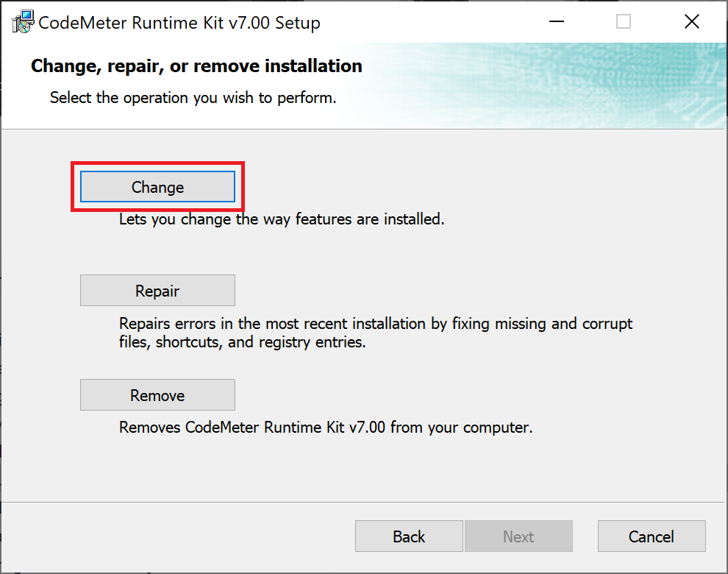Click the separator line above the Back button
The width and height of the screenshot is (728, 574).
point(363,502)
